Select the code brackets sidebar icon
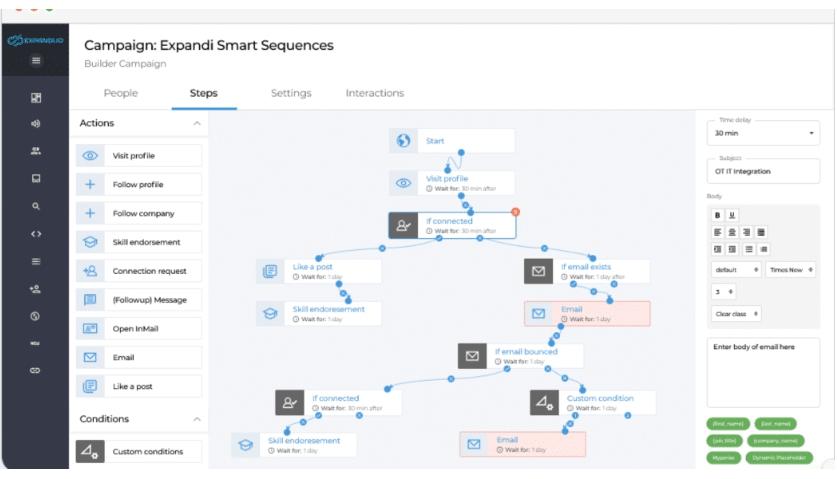 click(36, 234)
